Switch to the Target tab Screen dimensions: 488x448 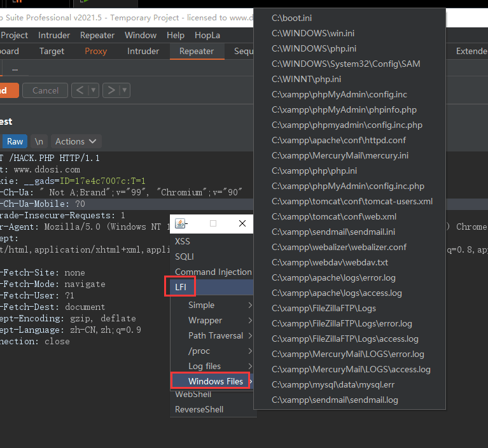click(52, 52)
